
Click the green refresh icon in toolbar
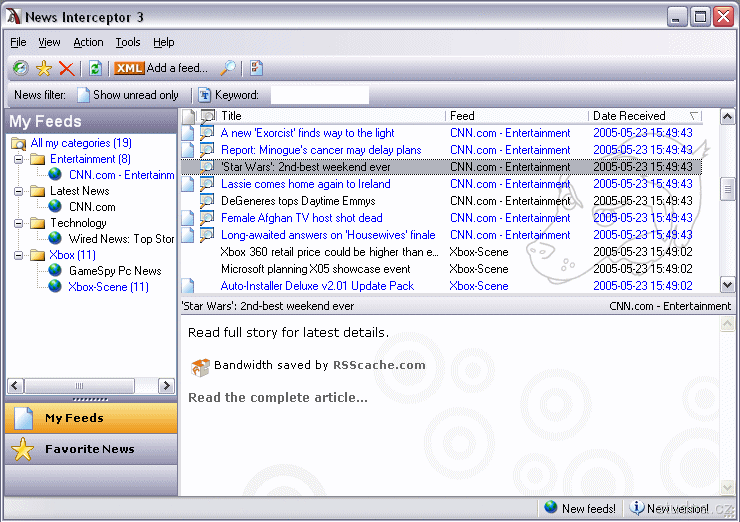click(95, 68)
